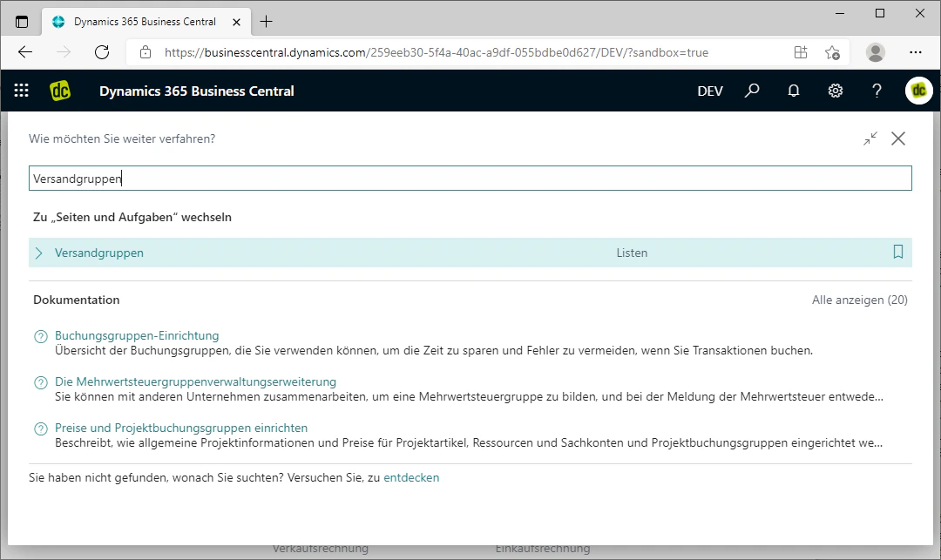Collapse the search dialog with arrows icon
Viewport: 941px width, 560px height.
(870, 138)
